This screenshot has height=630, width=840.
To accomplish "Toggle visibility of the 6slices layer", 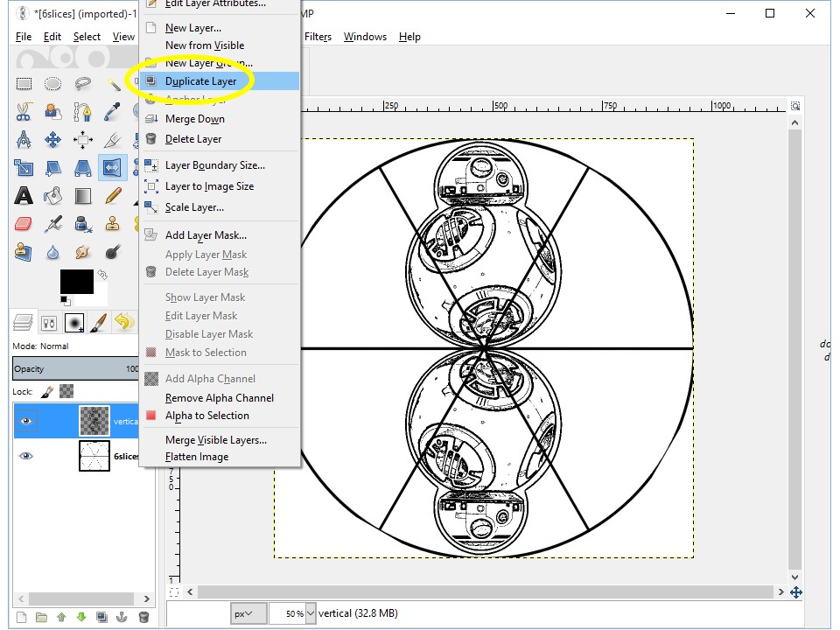I will point(25,456).
